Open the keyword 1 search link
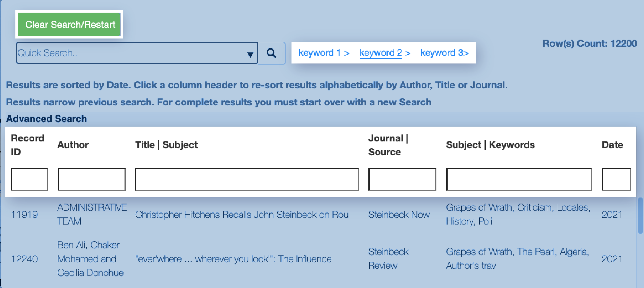 [x=324, y=53]
